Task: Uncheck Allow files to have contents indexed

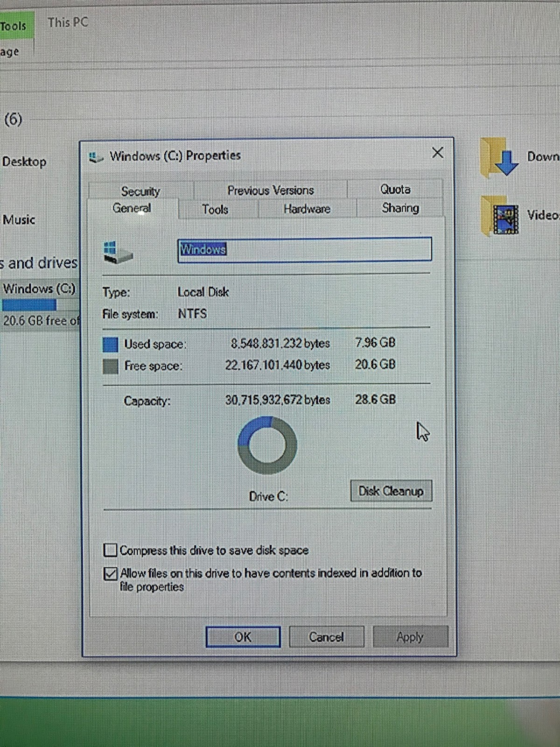Action: pos(110,573)
